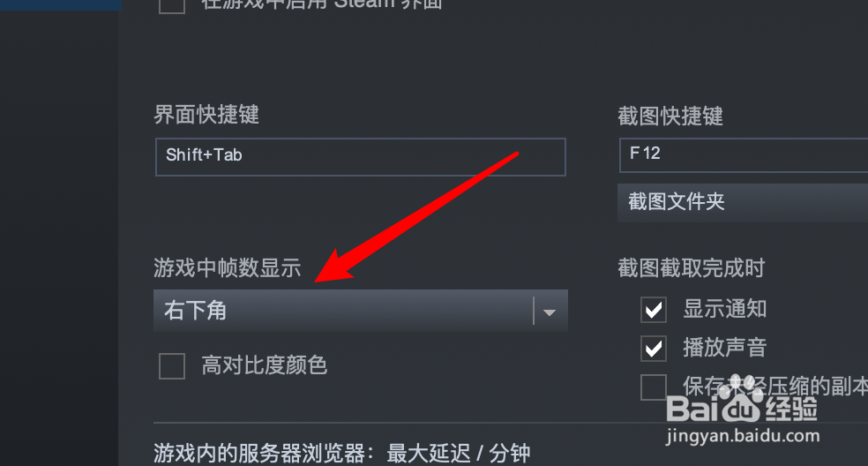Select the highlighted blue sidebar item
The width and height of the screenshot is (868, 466).
(60, 5)
